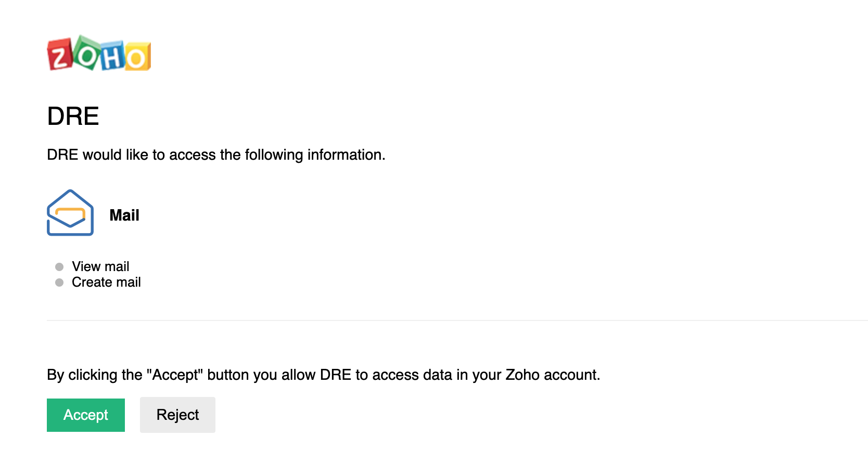Image resolution: width=868 pixels, height=462 pixels.
Task: Click the blue H block in logo
Action: pos(113,56)
